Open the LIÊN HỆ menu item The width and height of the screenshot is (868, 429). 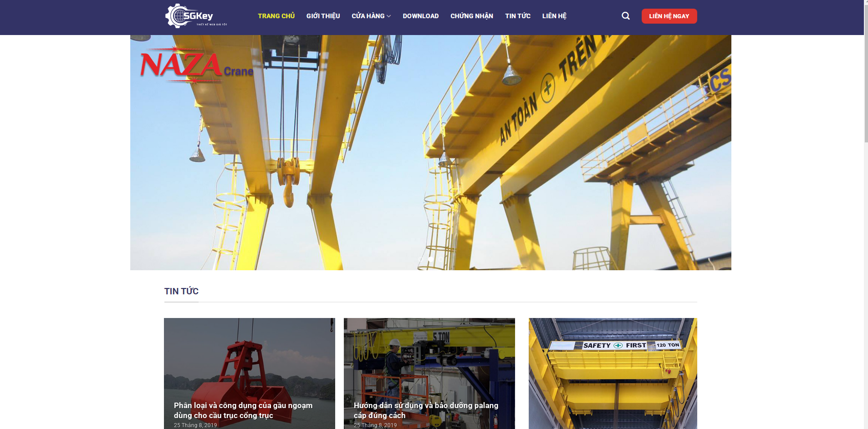[554, 16]
